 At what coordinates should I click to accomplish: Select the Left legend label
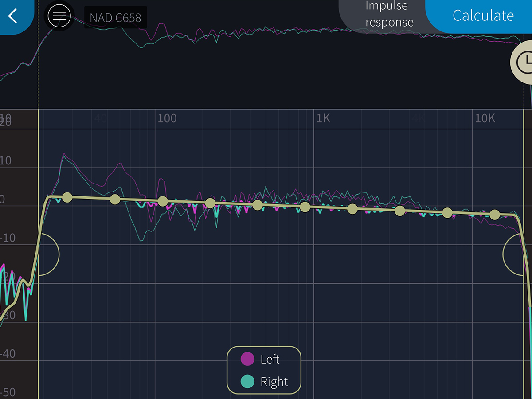[x=270, y=359]
